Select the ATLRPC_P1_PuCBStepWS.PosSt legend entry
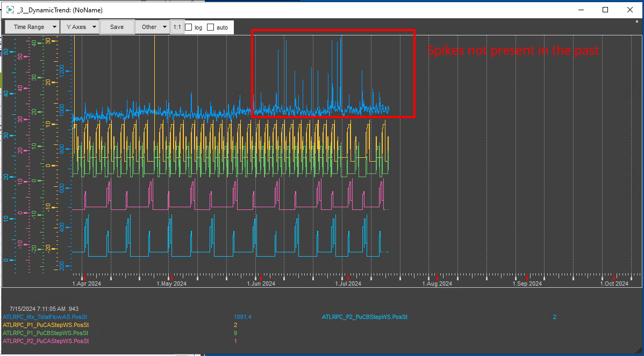644x356 pixels. click(45, 333)
